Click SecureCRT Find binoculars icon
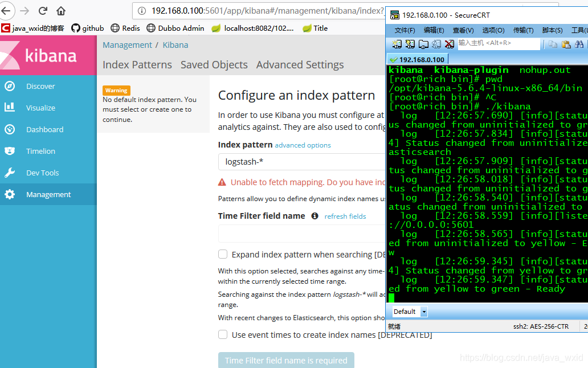 (x=579, y=44)
